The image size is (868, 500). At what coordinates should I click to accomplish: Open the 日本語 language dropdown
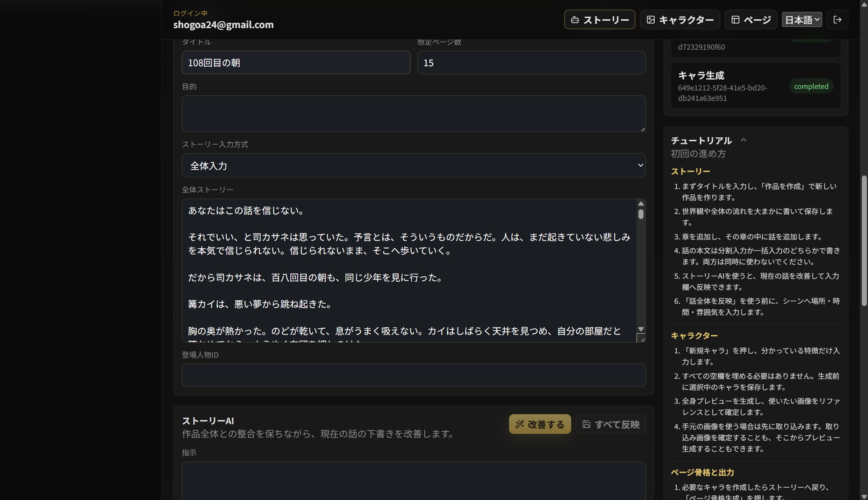tap(802, 20)
